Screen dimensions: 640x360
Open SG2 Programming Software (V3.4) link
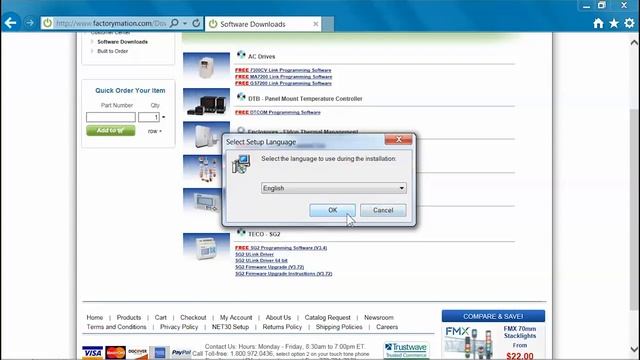[x=281, y=248]
